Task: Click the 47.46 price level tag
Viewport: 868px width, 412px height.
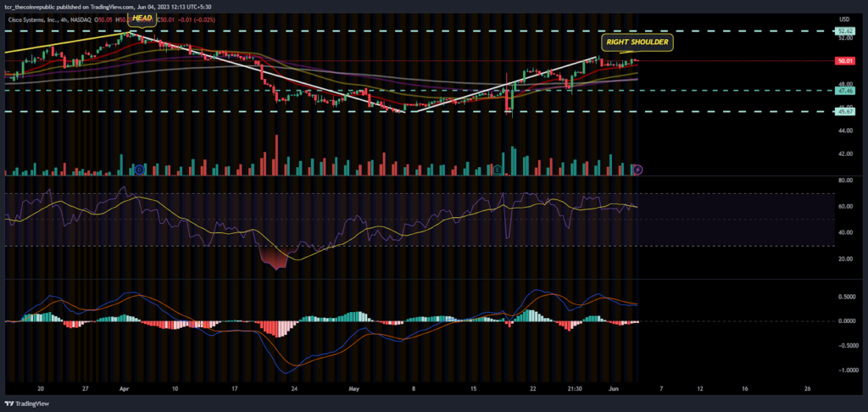Action: pyautogui.click(x=845, y=89)
